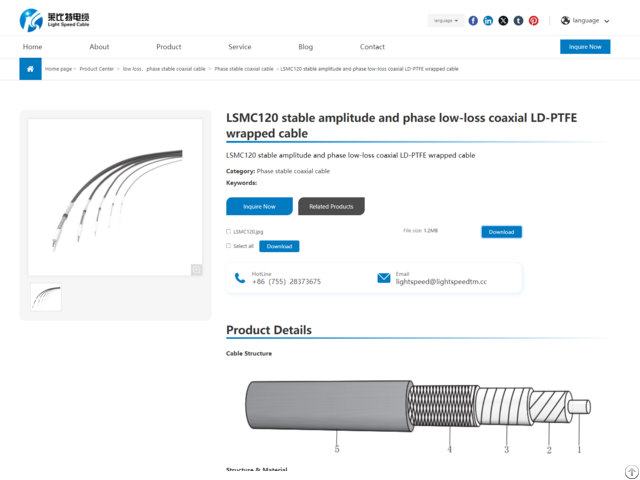
Task: Click the LSMC120 breadcrumb final entry
Action: 369,69
